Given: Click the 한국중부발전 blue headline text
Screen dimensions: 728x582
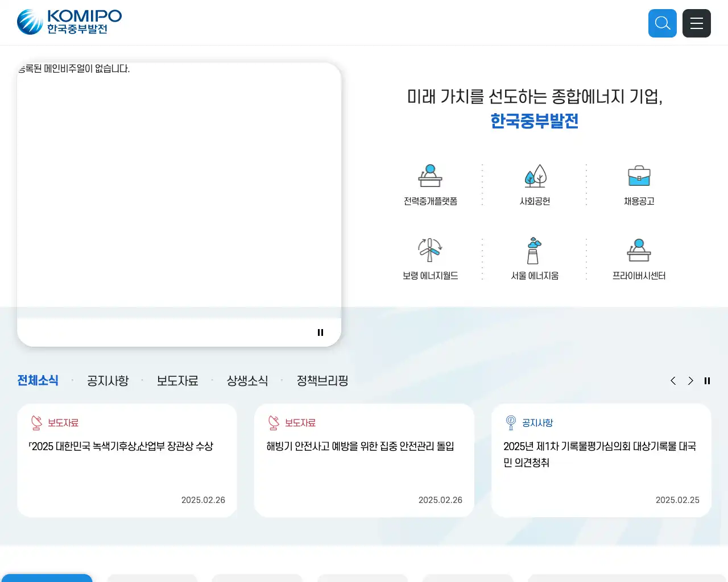Looking at the screenshot, I should 535,121.
